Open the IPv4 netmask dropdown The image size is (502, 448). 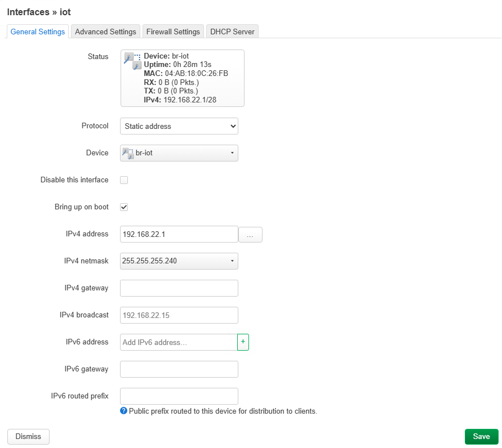tap(179, 261)
